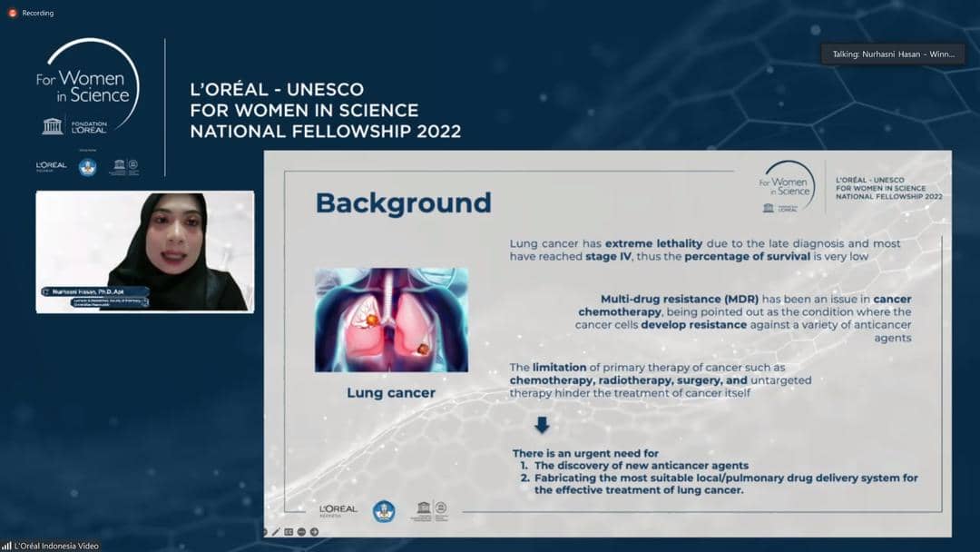Click the pen annotation tool in slideshow controls

coord(278,532)
